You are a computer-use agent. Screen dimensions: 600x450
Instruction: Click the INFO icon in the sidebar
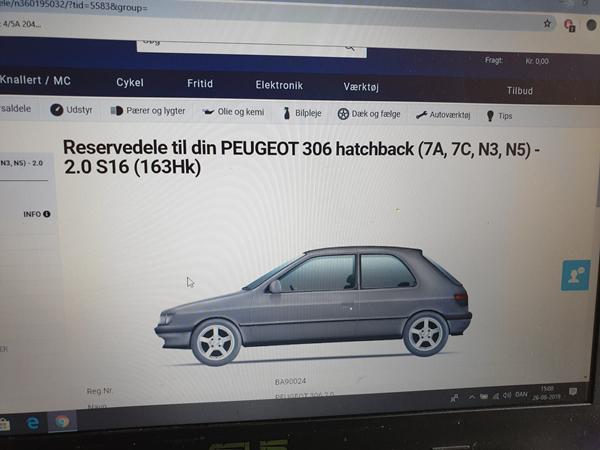46,214
